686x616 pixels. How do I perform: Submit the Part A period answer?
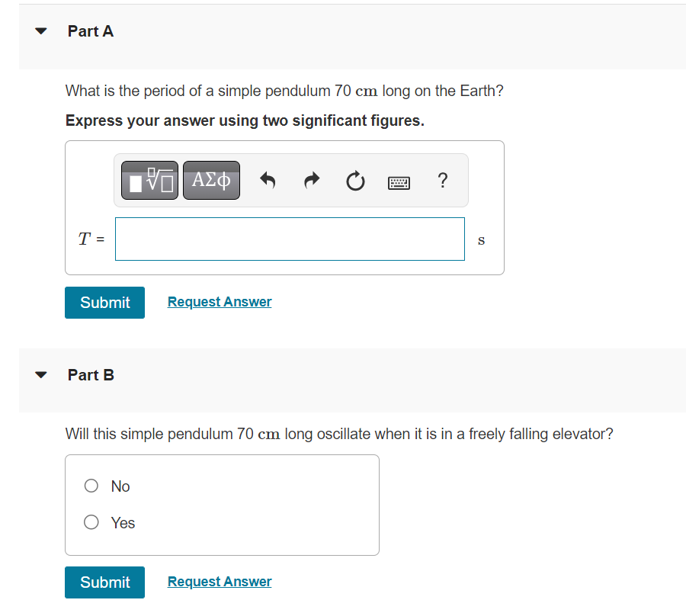pyautogui.click(x=104, y=303)
